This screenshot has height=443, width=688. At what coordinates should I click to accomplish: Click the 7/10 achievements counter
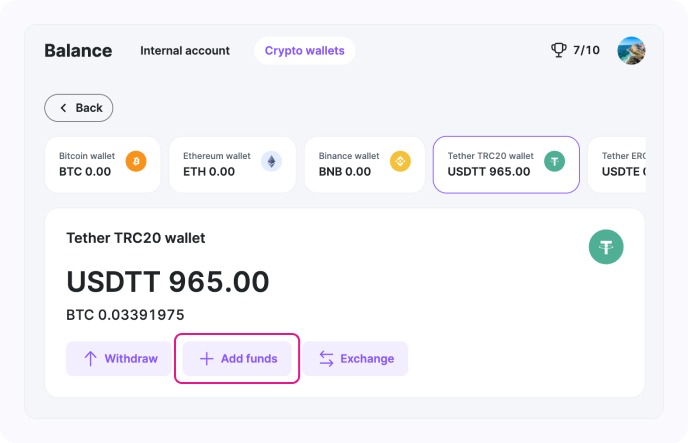[x=586, y=50]
